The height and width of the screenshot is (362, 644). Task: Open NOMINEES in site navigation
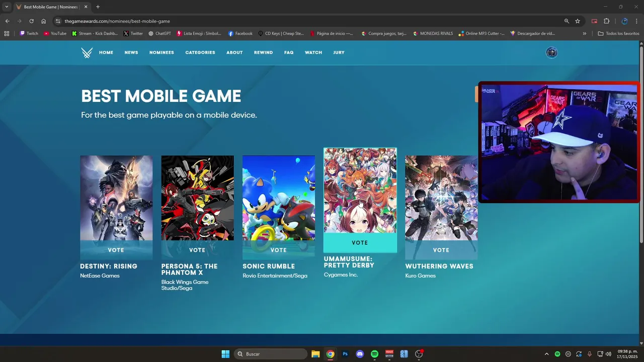pyautogui.click(x=162, y=53)
